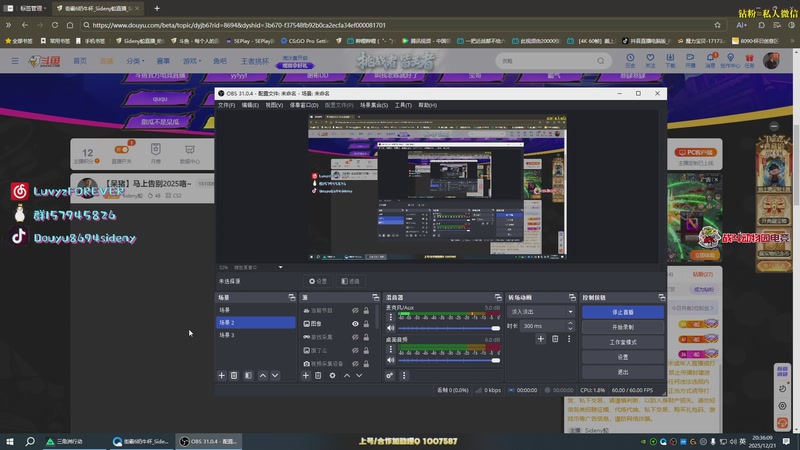Add a new scene with plus icon

pyautogui.click(x=221, y=376)
